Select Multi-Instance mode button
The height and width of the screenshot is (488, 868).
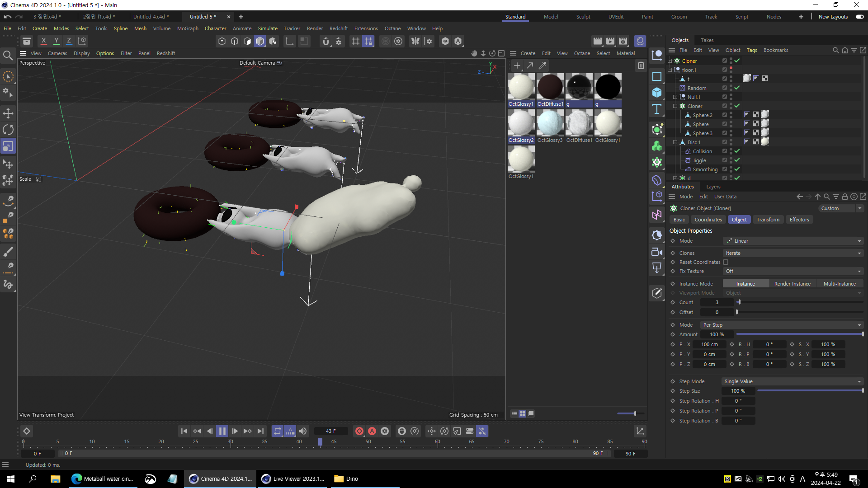tap(840, 284)
